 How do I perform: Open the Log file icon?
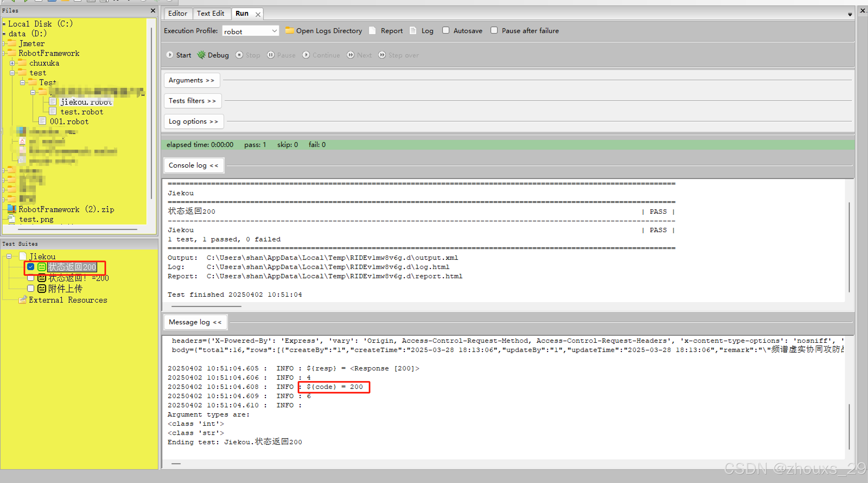pyautogui.click(x=413, y=31)
